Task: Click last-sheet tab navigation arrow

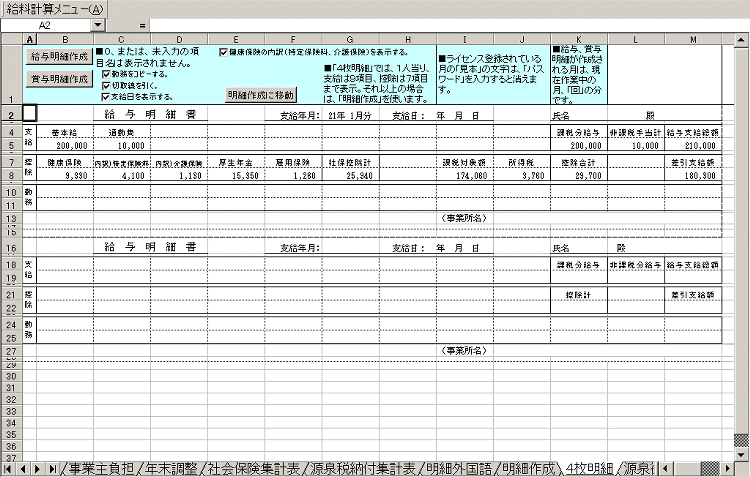Action: point(52,468)
